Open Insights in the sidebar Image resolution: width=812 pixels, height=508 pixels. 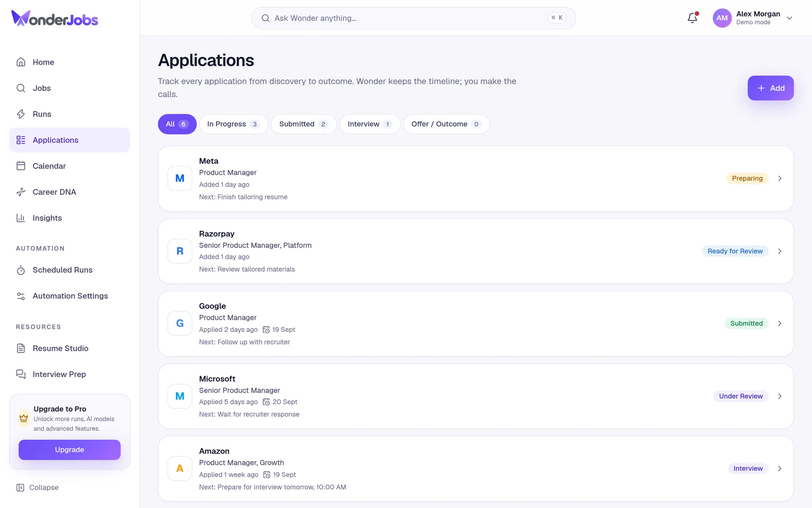(x=69, y=218)
